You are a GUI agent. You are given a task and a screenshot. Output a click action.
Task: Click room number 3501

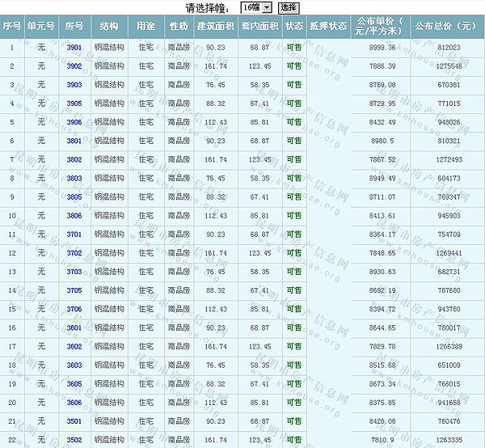[74, 421]
